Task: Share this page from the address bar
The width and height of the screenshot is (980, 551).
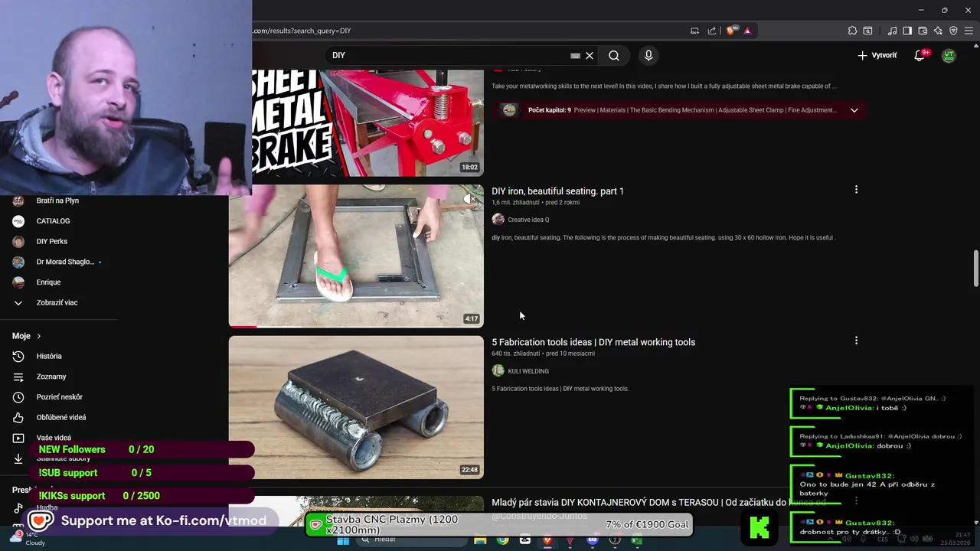Action: (x=712, y=31)
